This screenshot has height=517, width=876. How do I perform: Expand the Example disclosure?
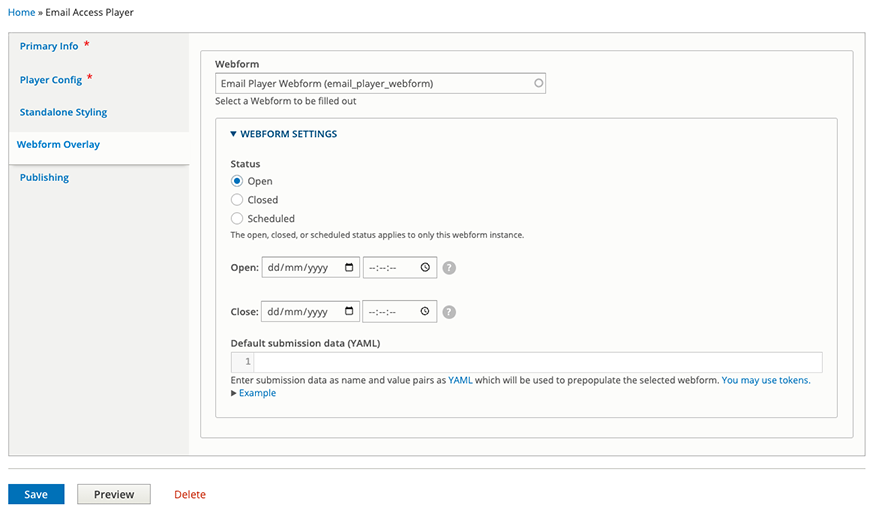[x=254, y=393]
